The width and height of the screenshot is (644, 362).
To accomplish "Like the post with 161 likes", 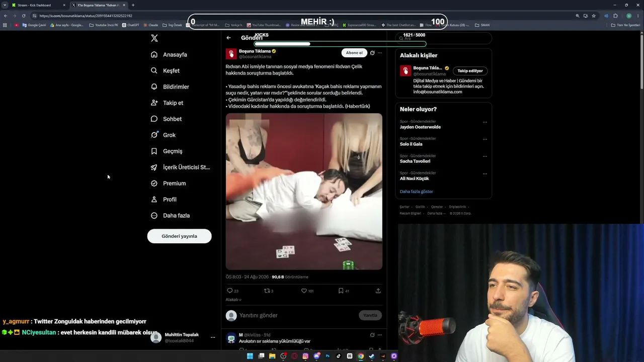I will (304, 291).
